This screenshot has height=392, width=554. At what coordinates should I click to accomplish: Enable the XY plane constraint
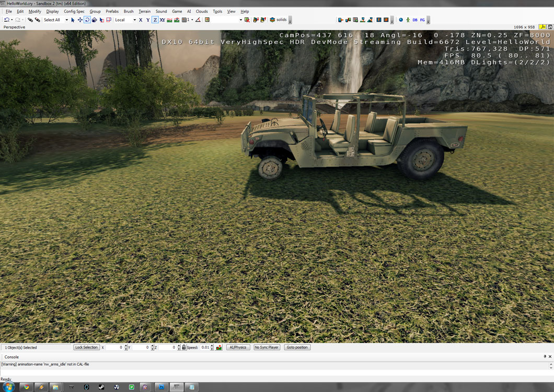pos(162,20)
